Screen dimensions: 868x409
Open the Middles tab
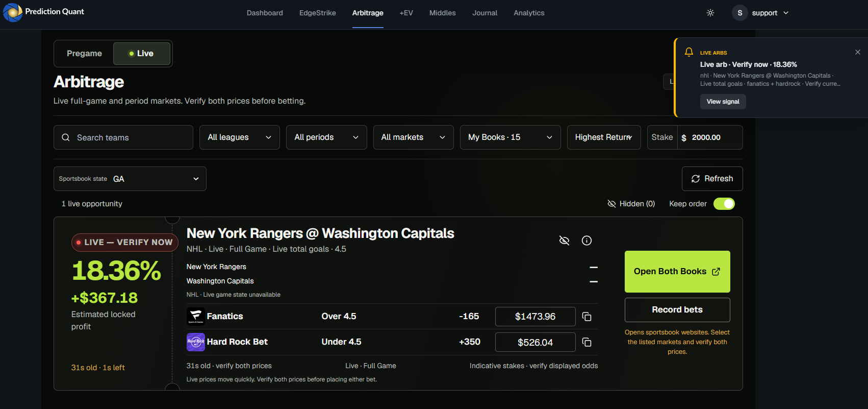pyautogui.click(x=443, y=13)
